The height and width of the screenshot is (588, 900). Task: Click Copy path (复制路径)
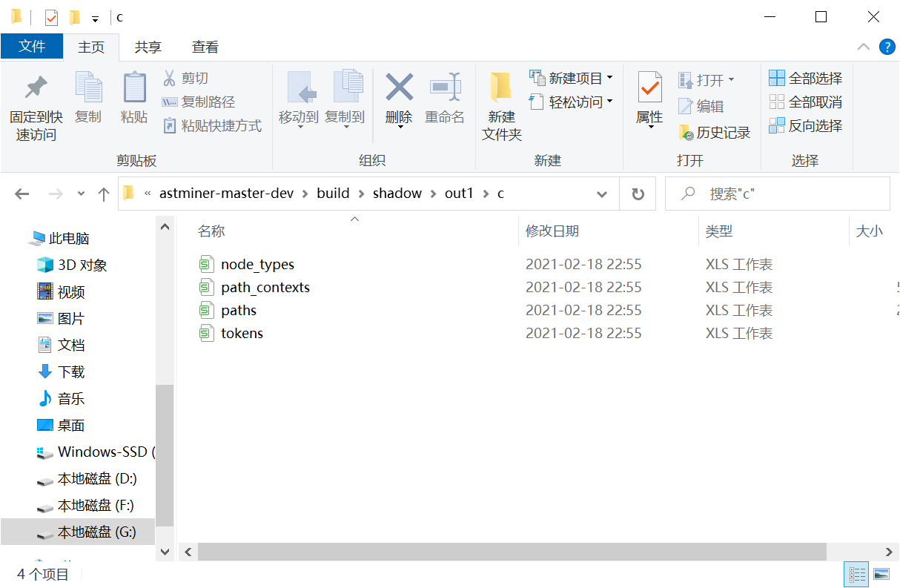point(199,102)
